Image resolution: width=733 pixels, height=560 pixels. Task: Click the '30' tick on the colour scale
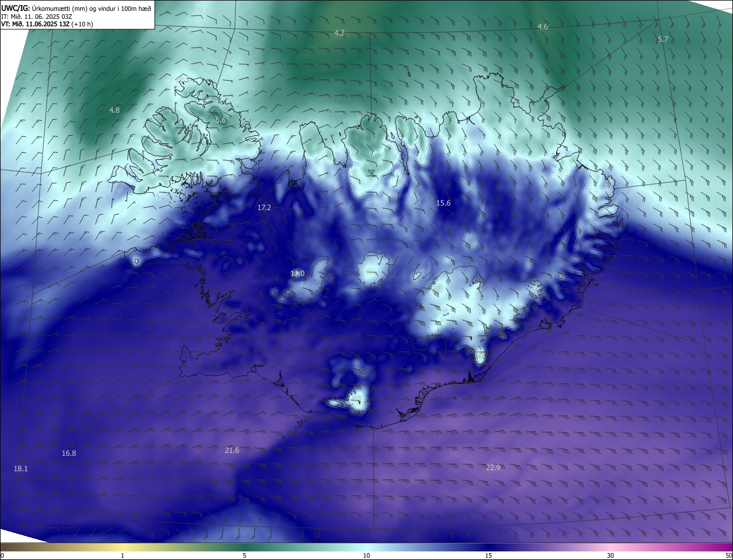coord(610,555)
